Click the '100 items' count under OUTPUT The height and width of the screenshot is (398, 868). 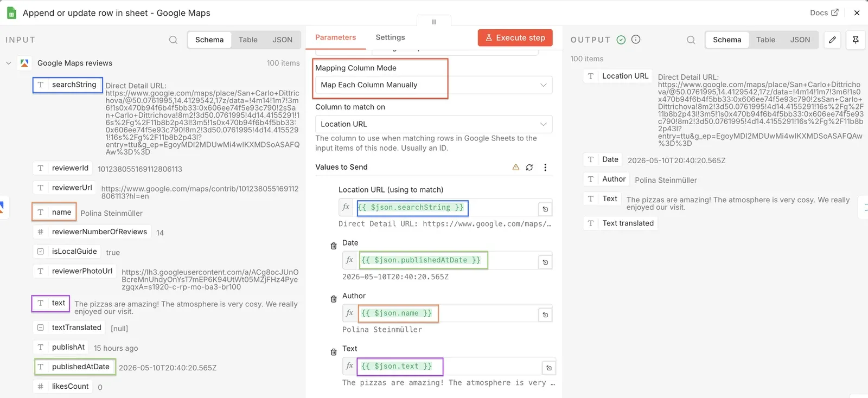pos(587,59)
